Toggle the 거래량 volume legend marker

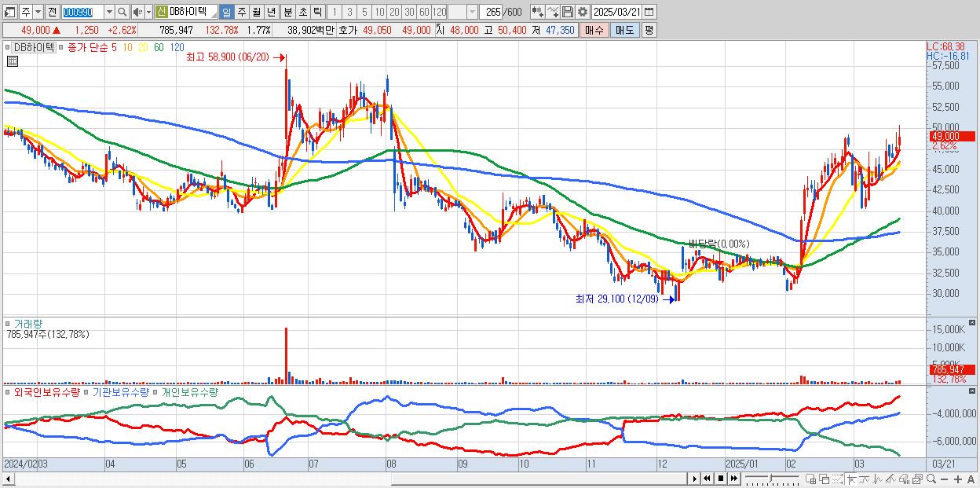coord(9,323)
